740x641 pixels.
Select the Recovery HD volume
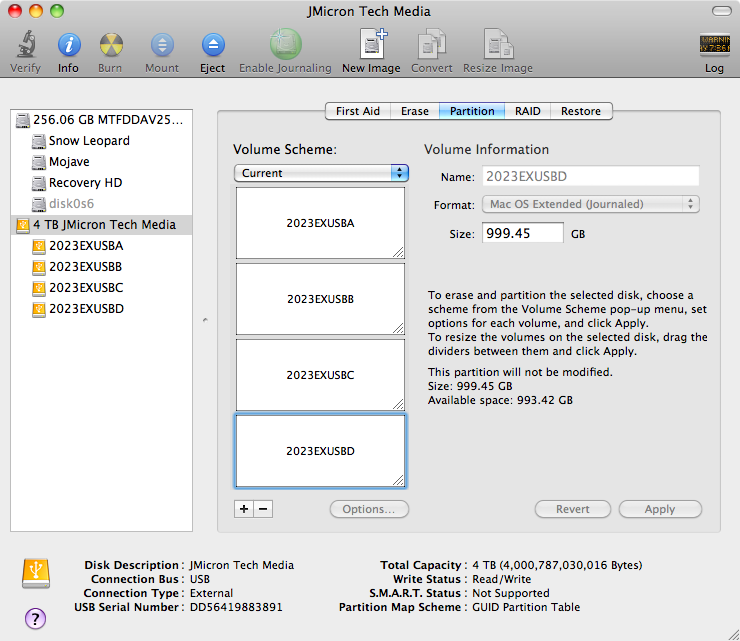[101, 183]
